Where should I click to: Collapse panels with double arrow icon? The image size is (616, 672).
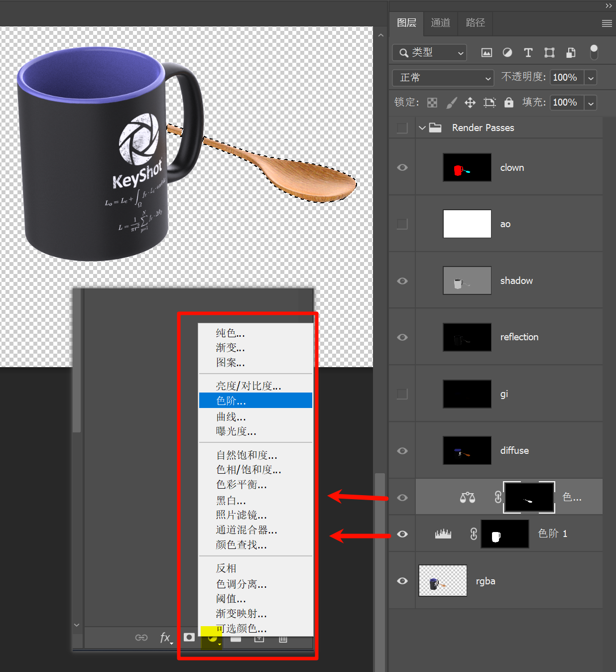[609, 6]
